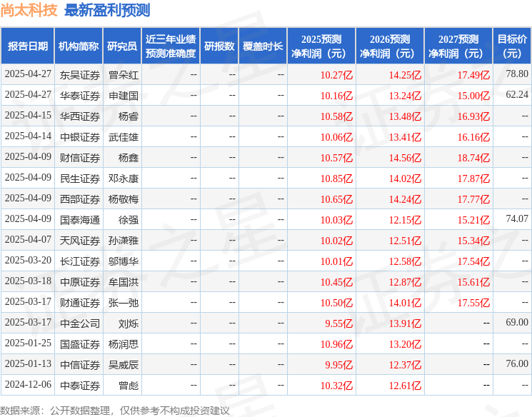Click analyst 杨敬梅 cell
Screen dimensions: 532x417
(x=124, y=199)
